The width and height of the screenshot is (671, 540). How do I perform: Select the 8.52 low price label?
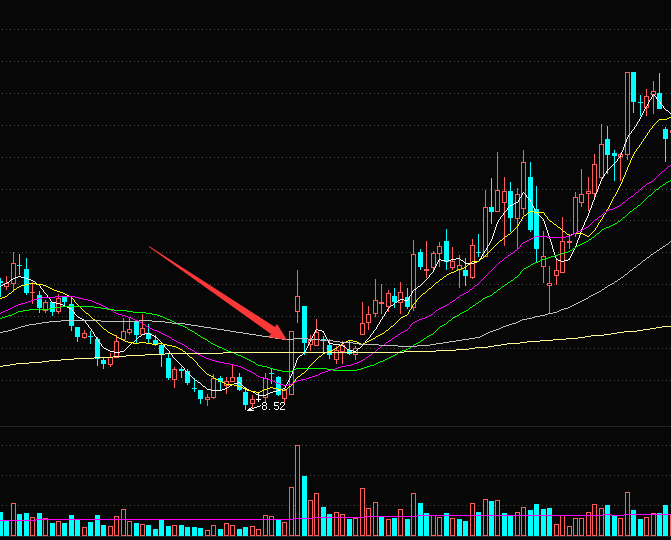pos(273,407)
